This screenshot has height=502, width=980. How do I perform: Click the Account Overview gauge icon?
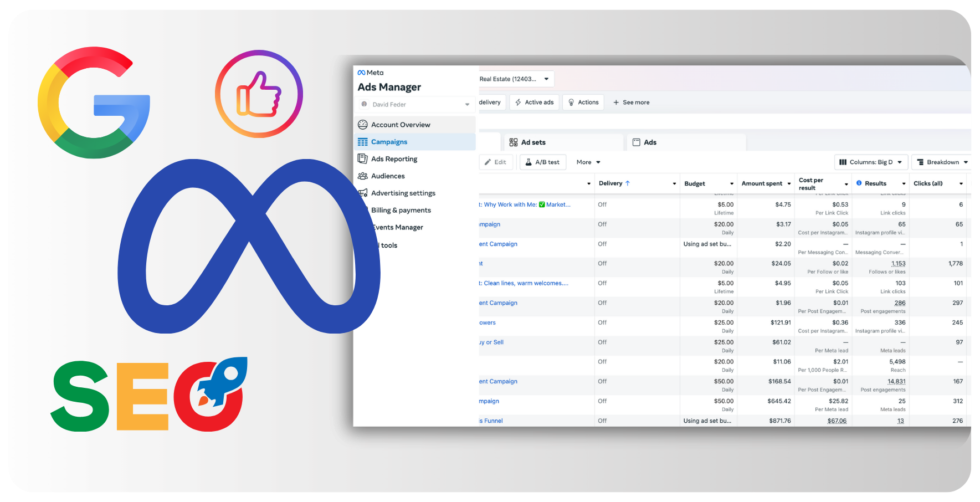click(363, 125)
